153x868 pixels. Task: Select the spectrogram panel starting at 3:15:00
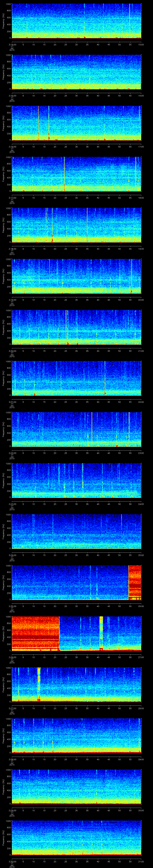pos(77,72)
